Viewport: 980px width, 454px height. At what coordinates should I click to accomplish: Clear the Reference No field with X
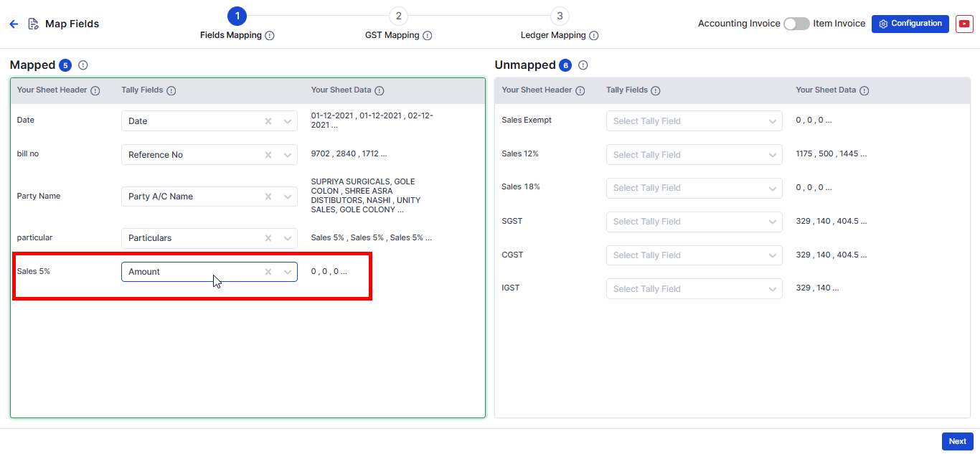(268, 155)
